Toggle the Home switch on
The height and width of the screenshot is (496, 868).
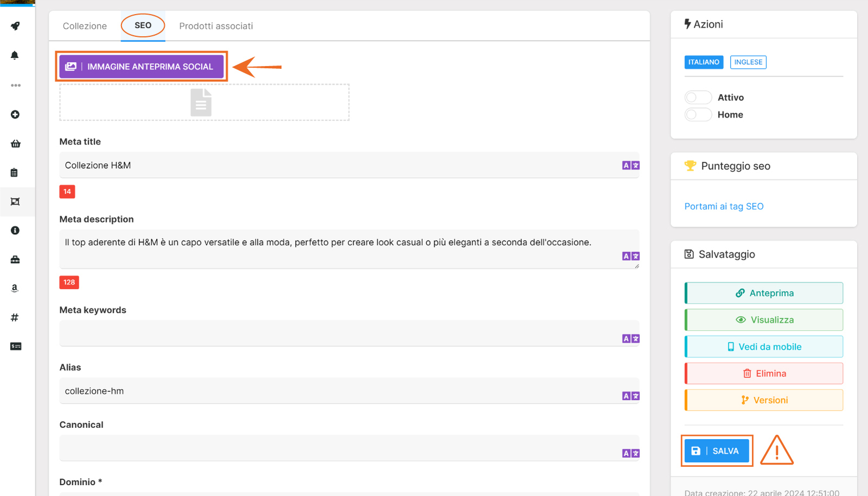click(x=698, y=115)
